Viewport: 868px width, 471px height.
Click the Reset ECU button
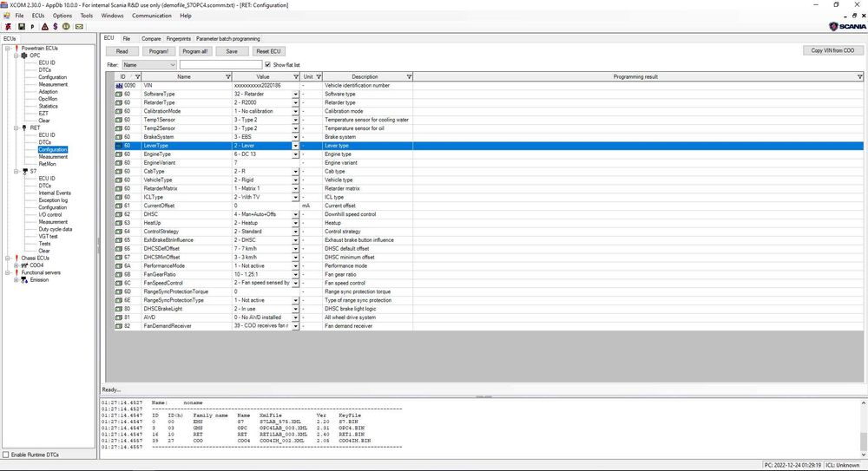pos(268,51)
